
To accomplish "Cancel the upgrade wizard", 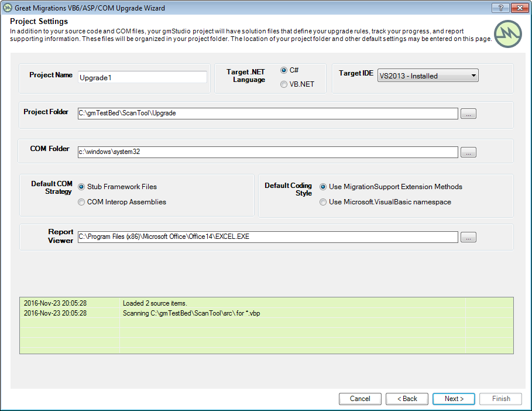I will 360,399.
